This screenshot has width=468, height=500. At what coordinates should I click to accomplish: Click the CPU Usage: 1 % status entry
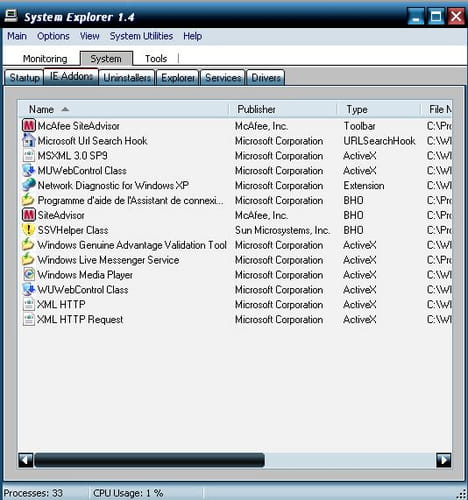[128, 493]
